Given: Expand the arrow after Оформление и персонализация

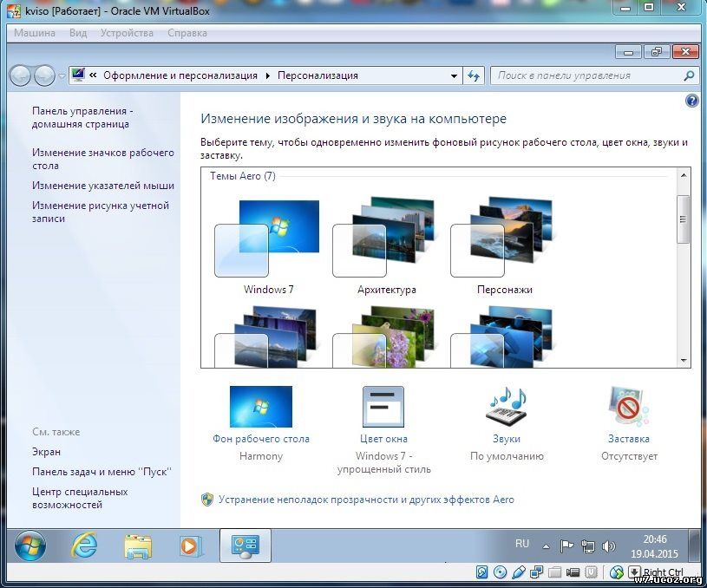Looking at the screenshot, I should (x=268, y=75).
